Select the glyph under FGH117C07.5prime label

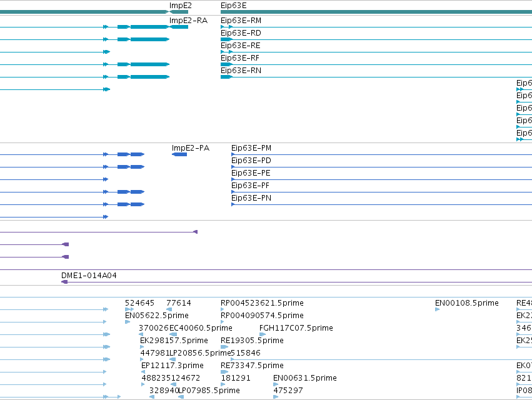coord(263,334)
